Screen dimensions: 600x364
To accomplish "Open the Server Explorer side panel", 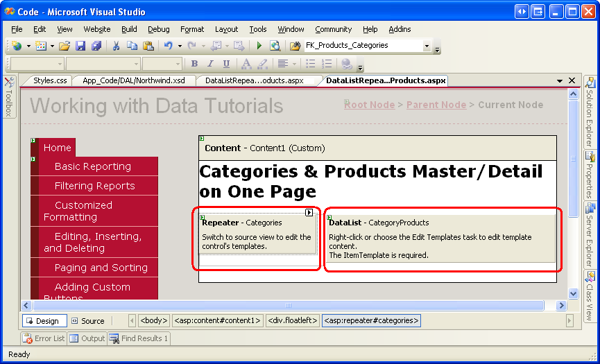I will point(590,235).
